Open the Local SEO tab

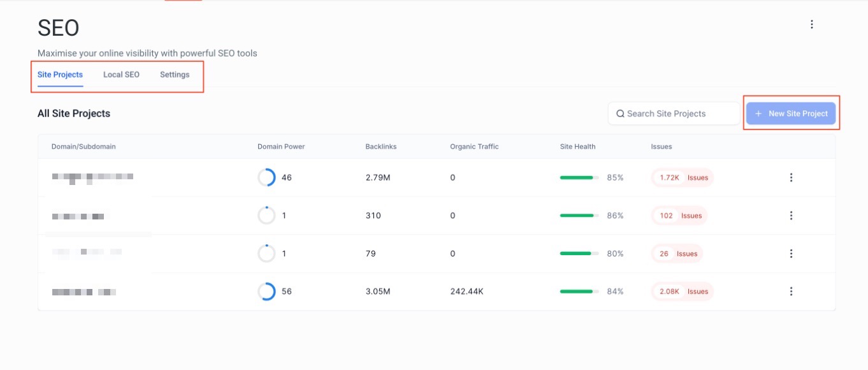click(x=121, y=75)
